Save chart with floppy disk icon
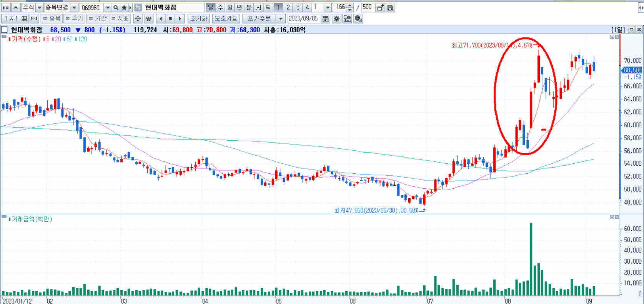Screen dimensions: 644x304 (390, 7)
